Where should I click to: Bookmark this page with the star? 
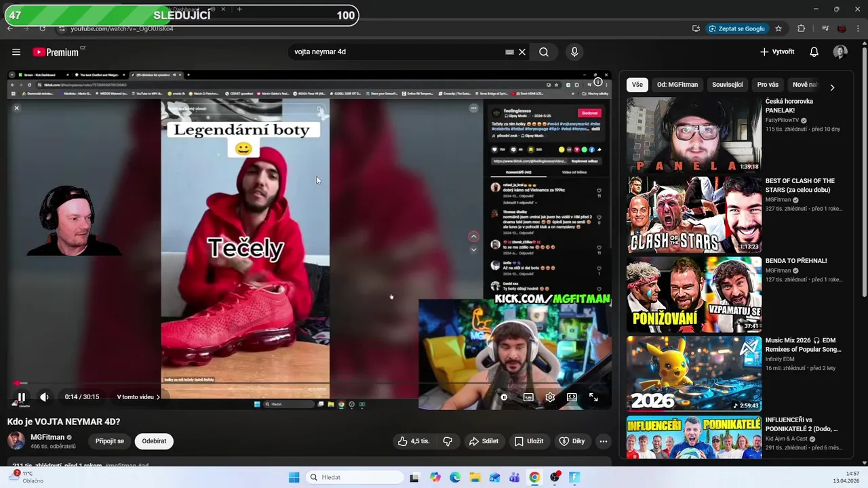click(778, 28)
